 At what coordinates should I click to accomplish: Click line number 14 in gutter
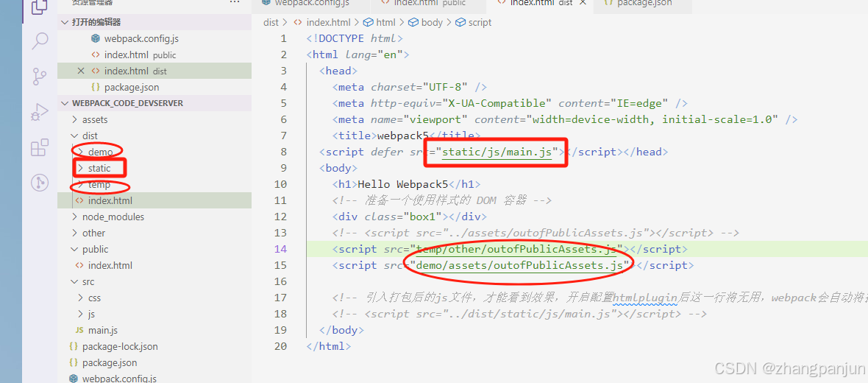click(281, 249)
